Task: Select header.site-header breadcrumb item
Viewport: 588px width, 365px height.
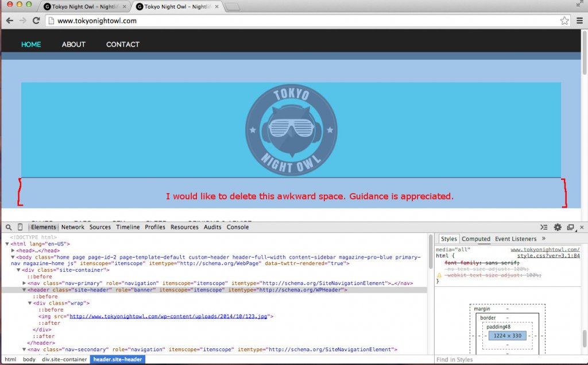Action: point(117,359)
